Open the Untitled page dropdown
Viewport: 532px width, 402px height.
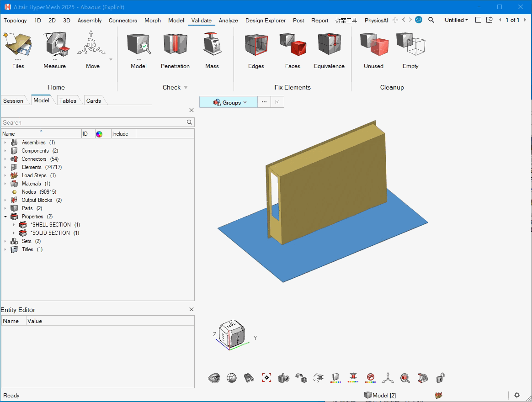pyautogui.click(x=456, y=20)
